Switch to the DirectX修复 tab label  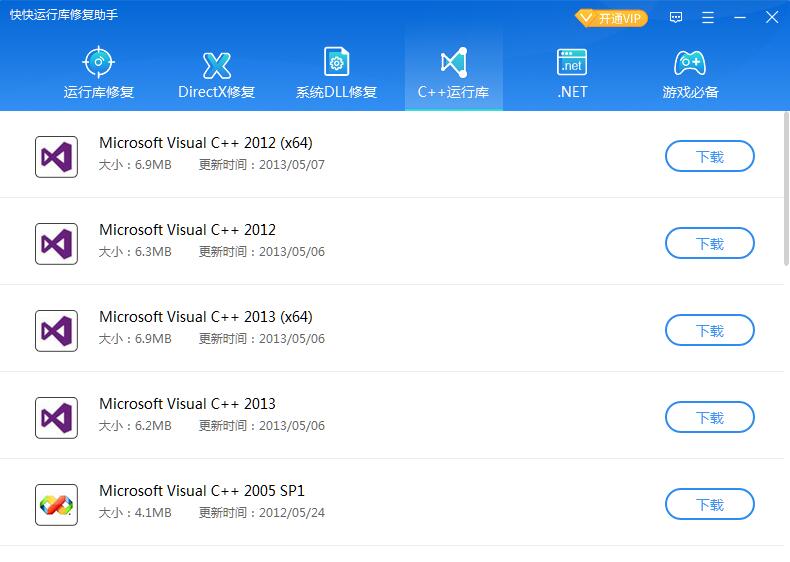tap(217, 92)
